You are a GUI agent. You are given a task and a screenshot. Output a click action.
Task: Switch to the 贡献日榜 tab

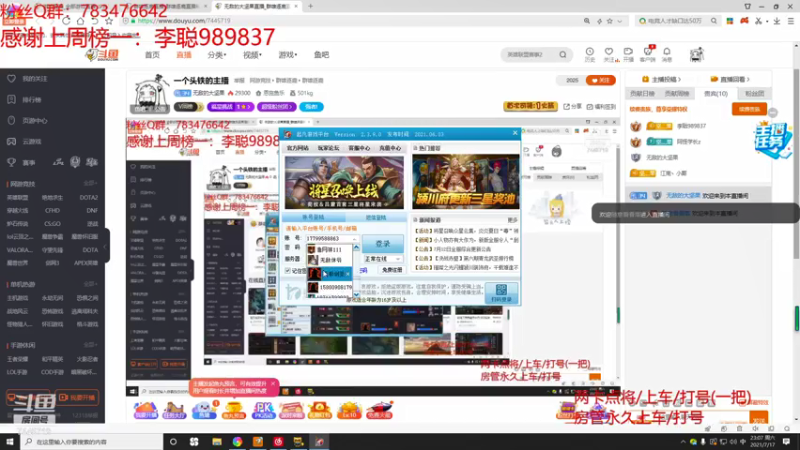642,94
